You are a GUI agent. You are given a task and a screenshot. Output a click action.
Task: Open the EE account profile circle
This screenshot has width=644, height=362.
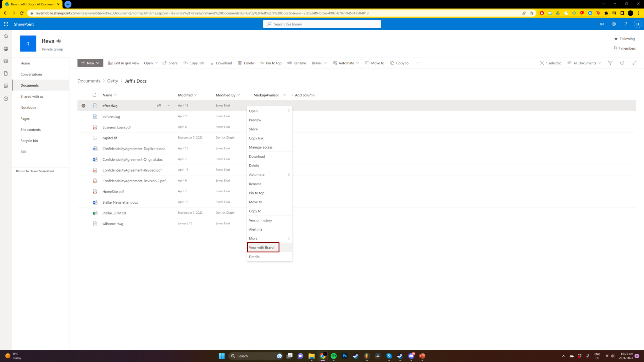pyautogui.click(x=638, y=24)
